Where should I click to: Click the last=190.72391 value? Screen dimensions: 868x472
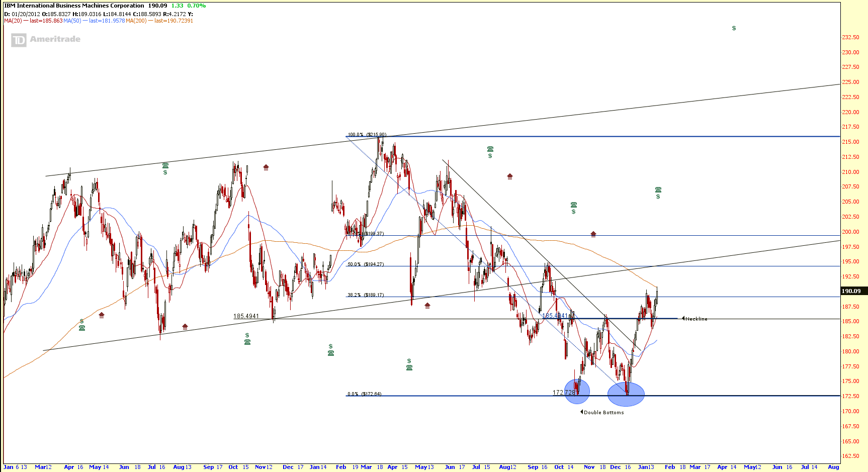tap(173, 21)
